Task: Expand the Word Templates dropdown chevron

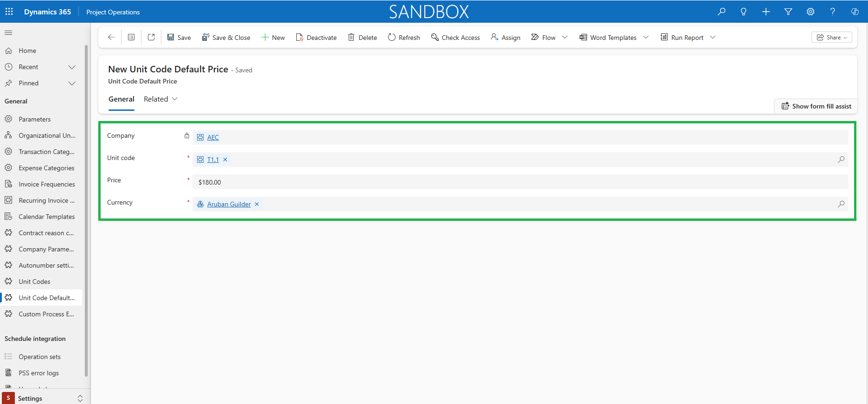Action: [646, 38]
